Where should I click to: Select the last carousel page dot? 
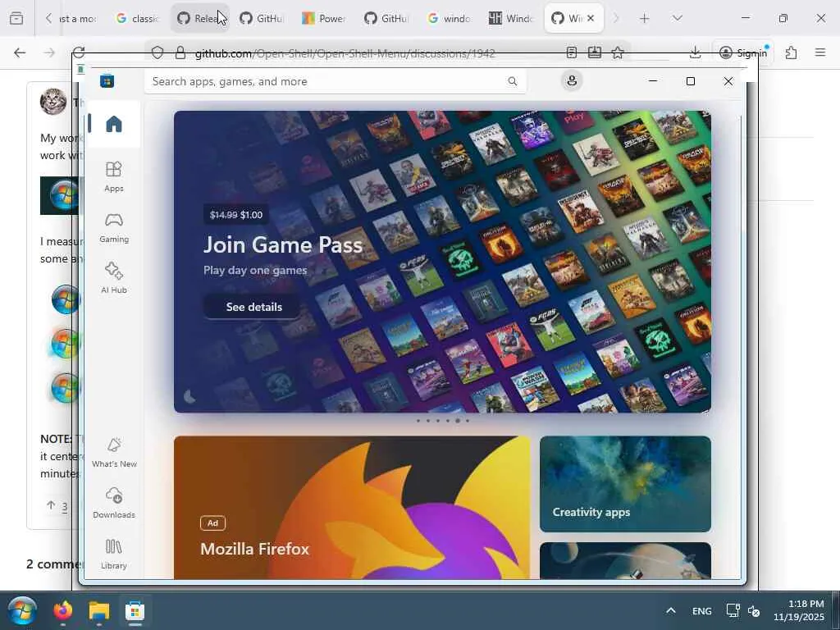pyautogui.click(x=468, y=421)
